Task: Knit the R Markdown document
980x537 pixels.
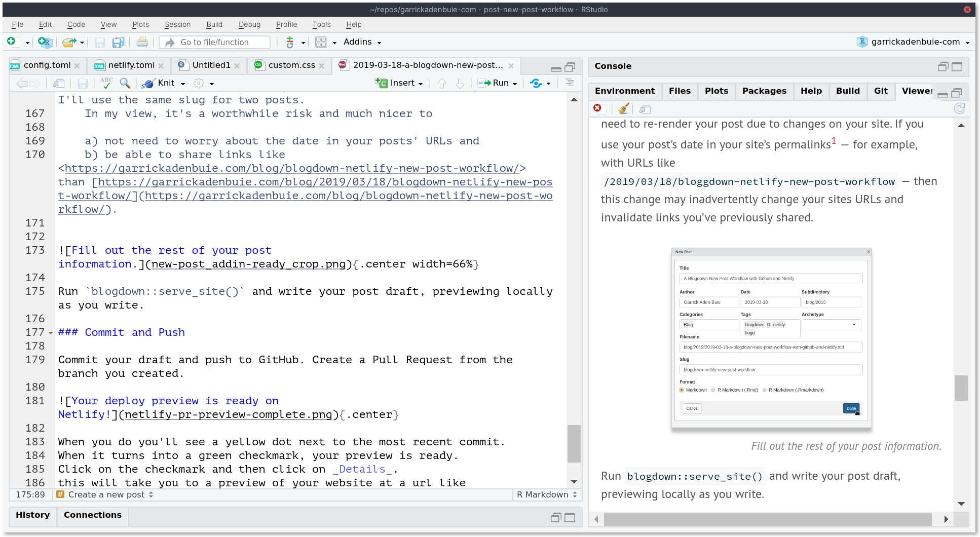Action: (x=159, y=83)
